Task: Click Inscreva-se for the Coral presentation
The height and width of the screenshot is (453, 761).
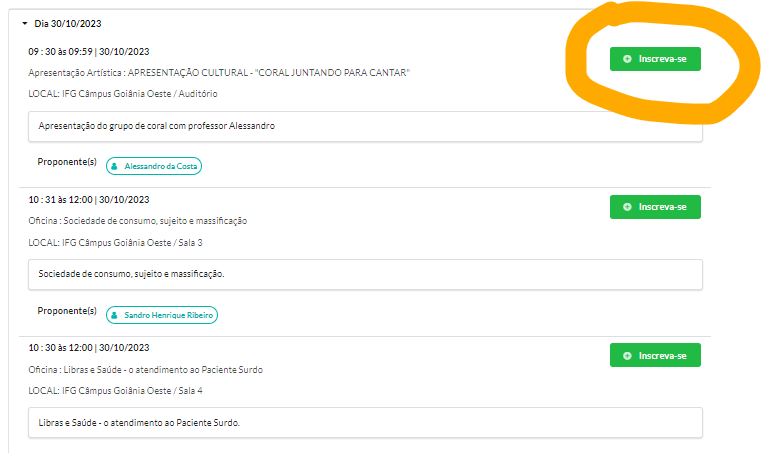Action: click(655, 59)
